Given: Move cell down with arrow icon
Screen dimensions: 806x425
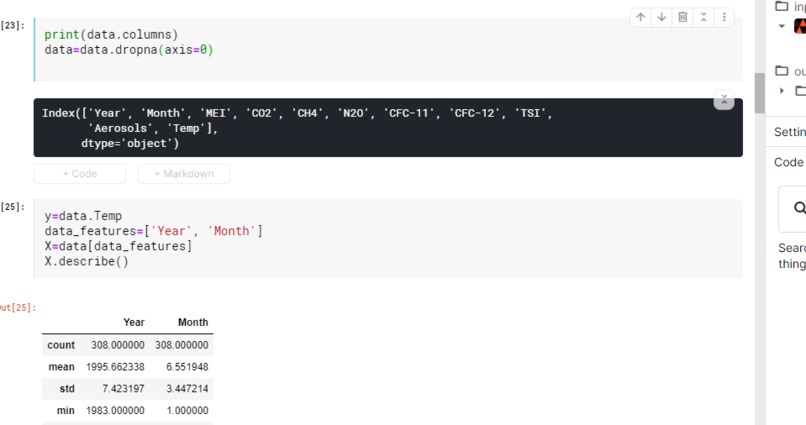Looking at the screenshot, I should pos(662,17).
